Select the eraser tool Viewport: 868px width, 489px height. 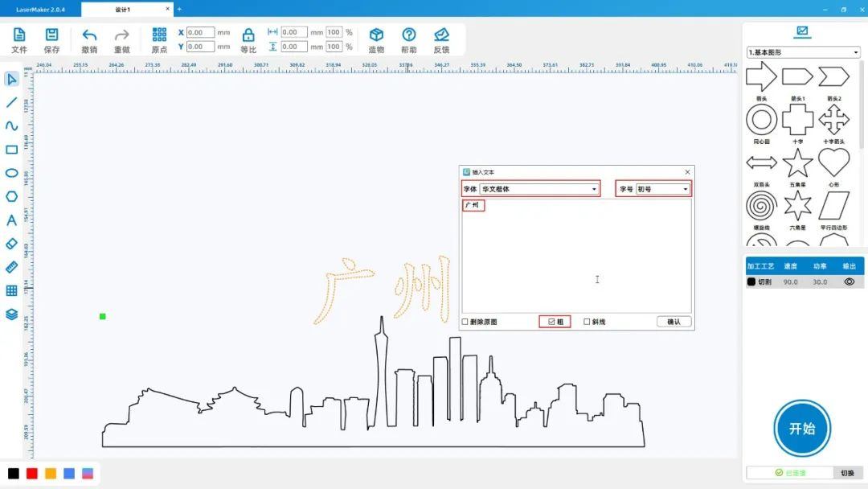(11, 243)
